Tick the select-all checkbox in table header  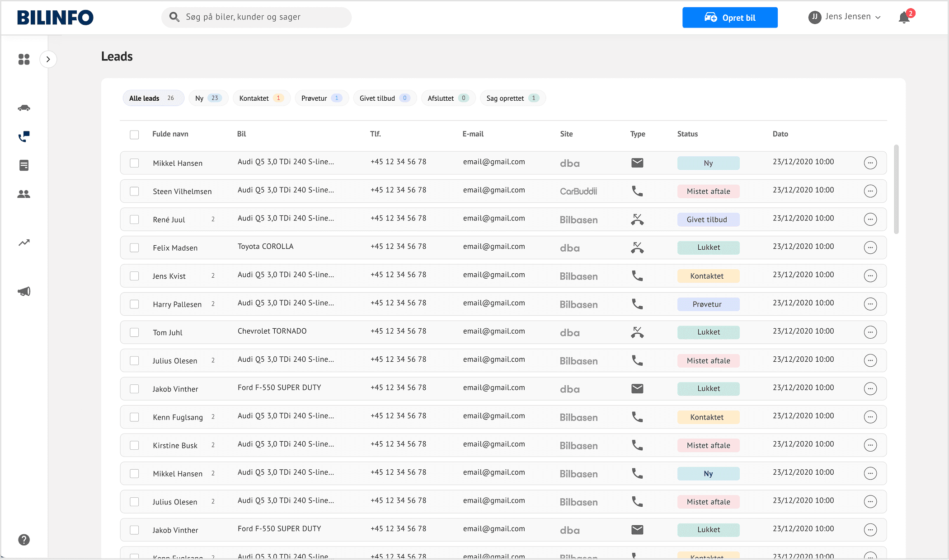[134, 135]
